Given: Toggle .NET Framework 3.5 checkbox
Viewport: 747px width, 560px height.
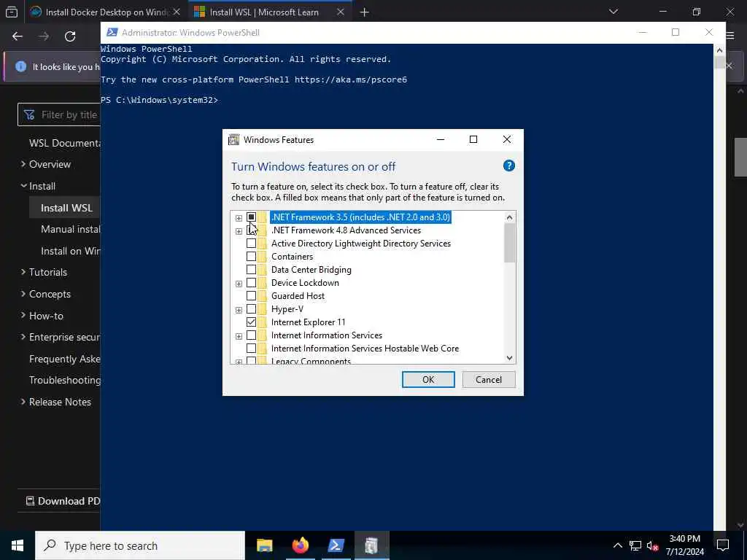Looking at the screenshot, I should coord(251,217).
